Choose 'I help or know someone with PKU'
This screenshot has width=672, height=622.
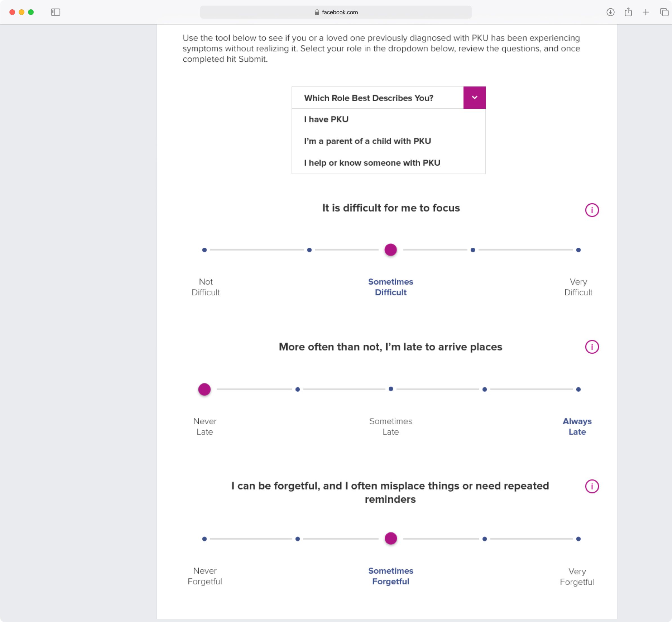tap(372, 163)
